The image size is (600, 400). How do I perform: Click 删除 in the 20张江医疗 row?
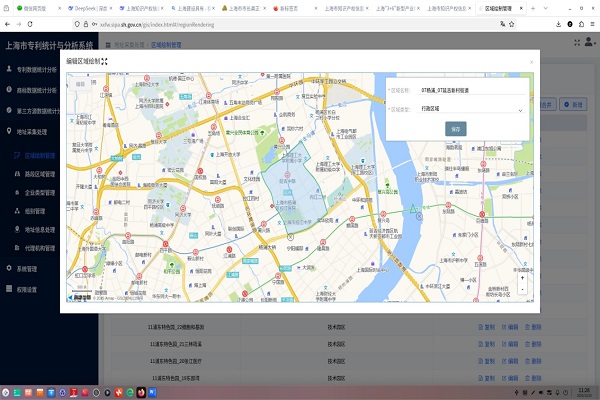[x=534, y=361]
